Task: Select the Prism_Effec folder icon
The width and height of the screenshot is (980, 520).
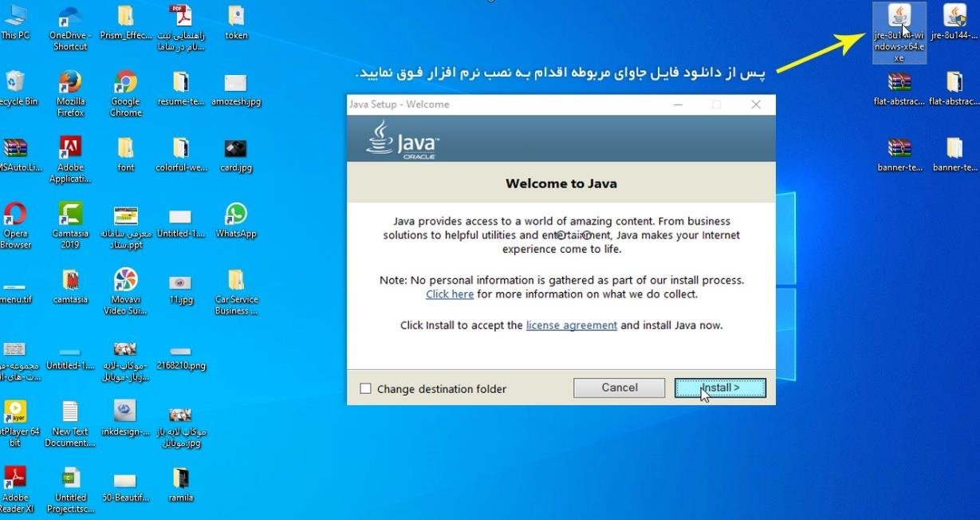Action: point(125,22)
